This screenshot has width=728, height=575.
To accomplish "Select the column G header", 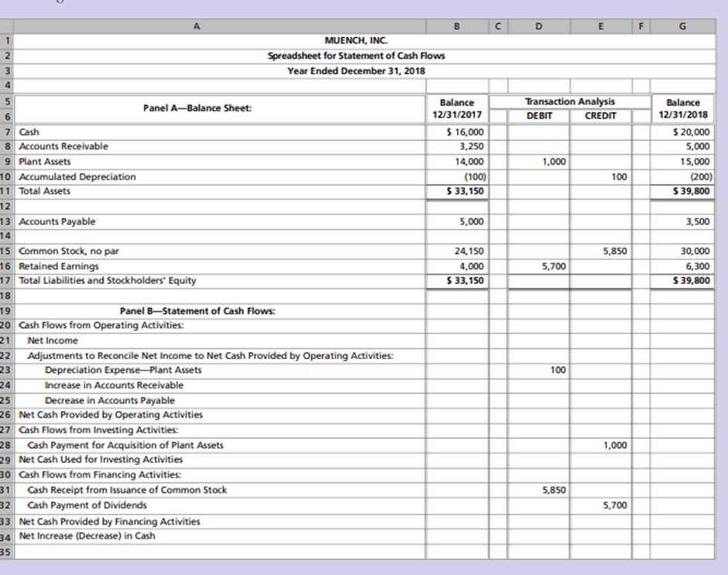I will tap(682, 26).
